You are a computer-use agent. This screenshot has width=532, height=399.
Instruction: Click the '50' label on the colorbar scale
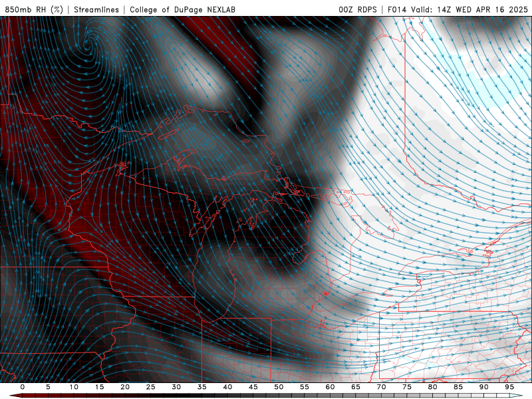[x=279, y=387]
